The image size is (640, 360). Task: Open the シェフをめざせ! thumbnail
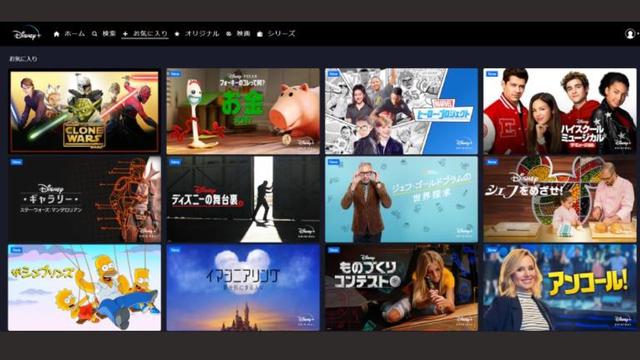(x=560, y=199)
